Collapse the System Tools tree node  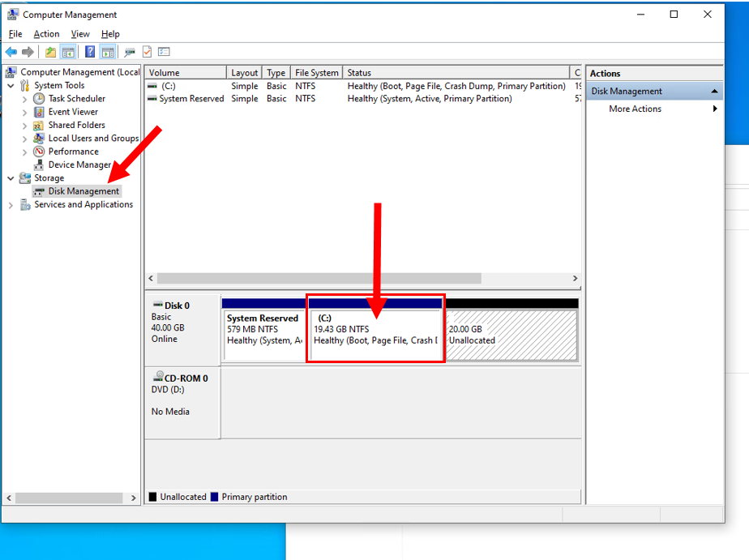[x=11, y=86]
